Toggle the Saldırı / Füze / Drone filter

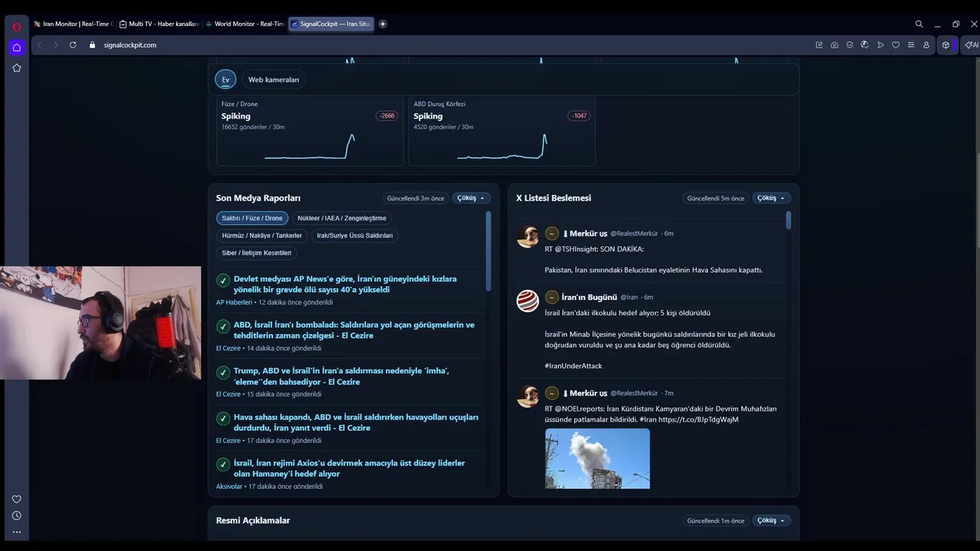tap(252, 218)
